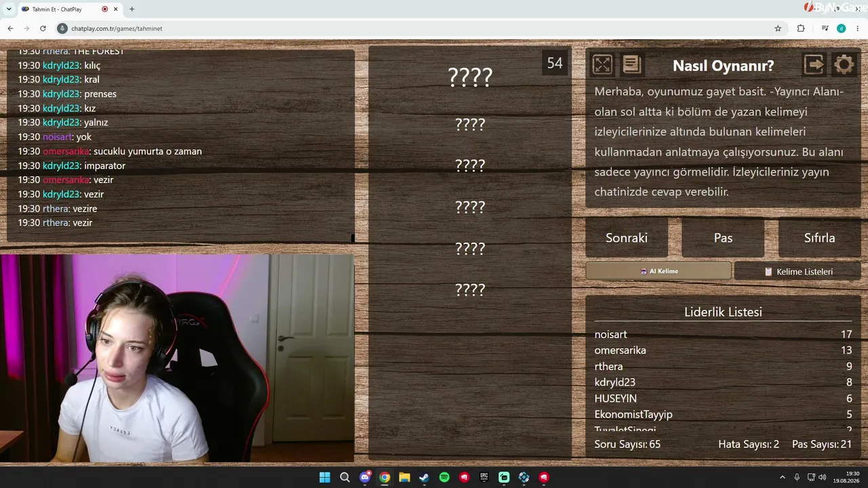
Task: Open media controls icon in Chrome toolbar
Action: click(825, 28)
